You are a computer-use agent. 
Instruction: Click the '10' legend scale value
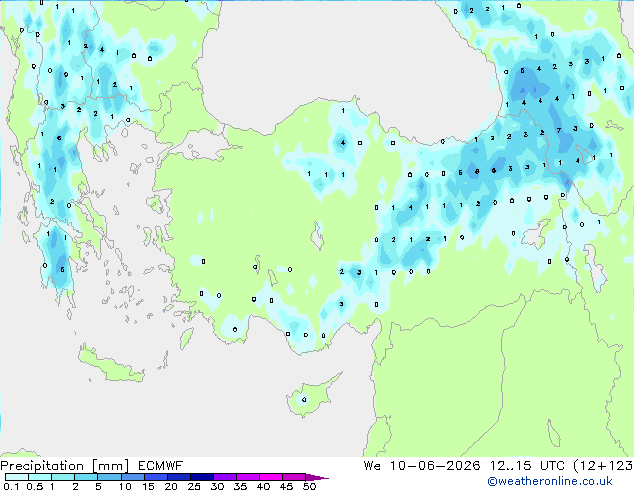(125, 486)
